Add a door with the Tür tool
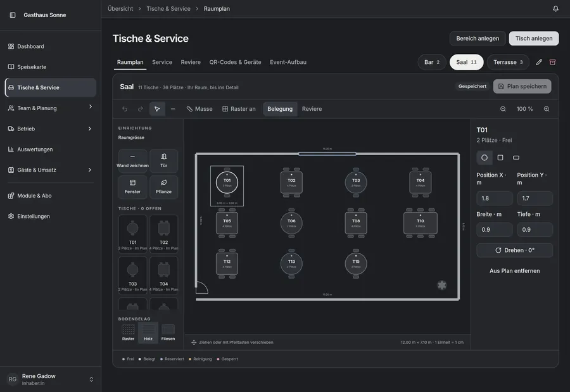This screenshot has height=392, width=570. click(x=163, y=161)
